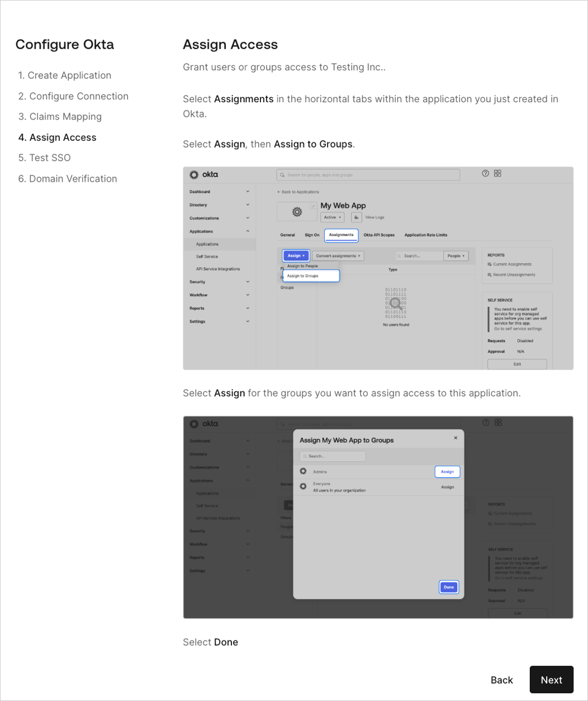Image resolution: width=588 pixels, height=701 pixels.
Task: Click the Everyone group icon in the dialog
Action: (x=304, y=486)
